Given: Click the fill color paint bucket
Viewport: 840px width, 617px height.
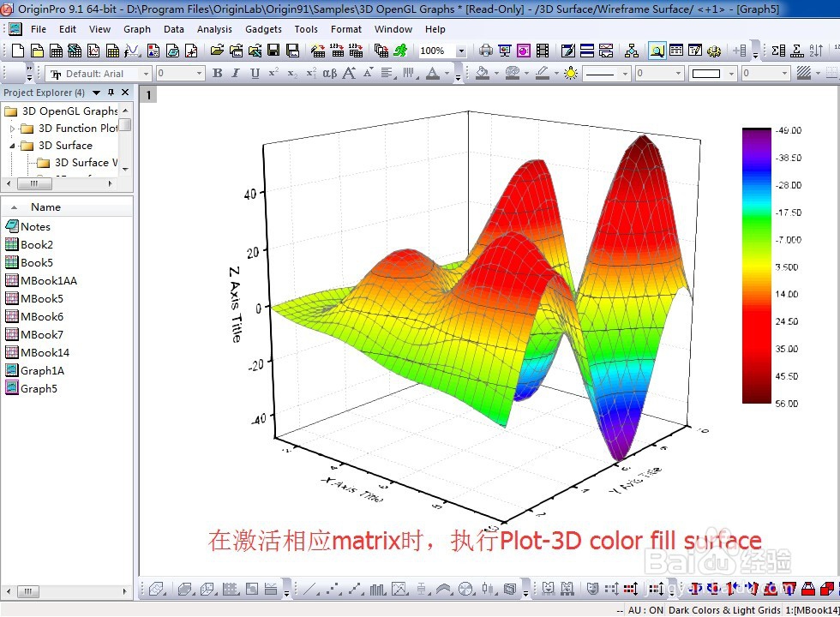Looking at the screenshot, I should [x=482, y=74].
